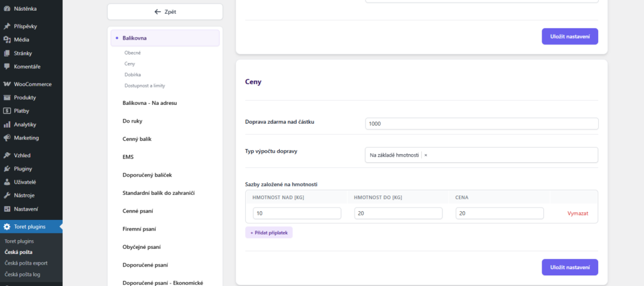Delete the weight rate row with Vymazat
This screenshot has height=286, width=644.
pyautogui.click(x=577, y=214)
